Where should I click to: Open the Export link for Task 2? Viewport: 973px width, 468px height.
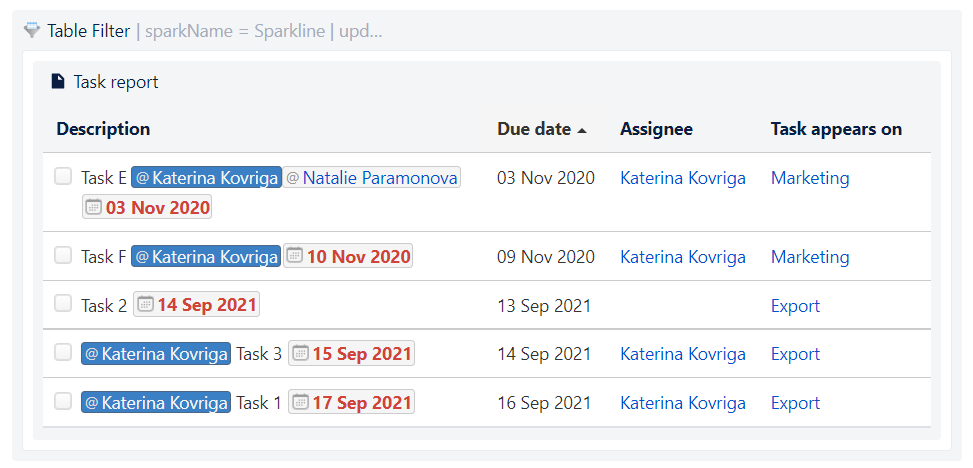(795, 305)
